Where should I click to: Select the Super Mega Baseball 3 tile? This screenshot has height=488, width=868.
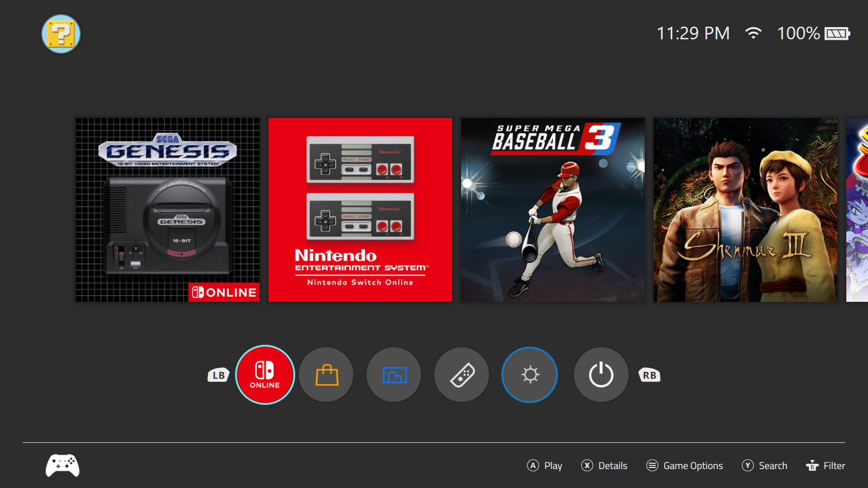[x=553, y=210]
